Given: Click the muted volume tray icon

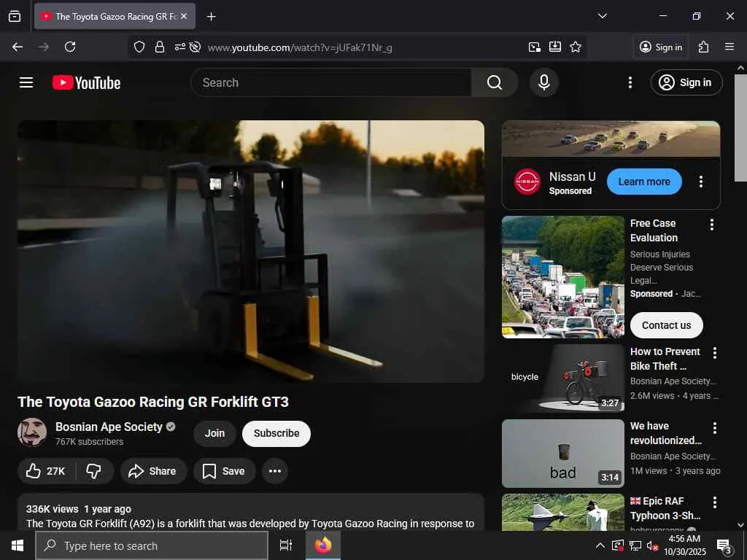Looking at the screenshot, I should pos(652,545).
